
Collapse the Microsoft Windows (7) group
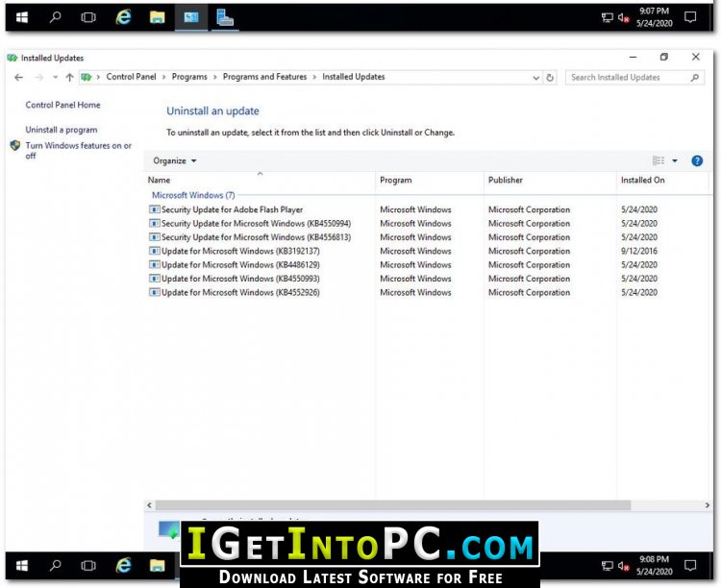coord(193,195)
